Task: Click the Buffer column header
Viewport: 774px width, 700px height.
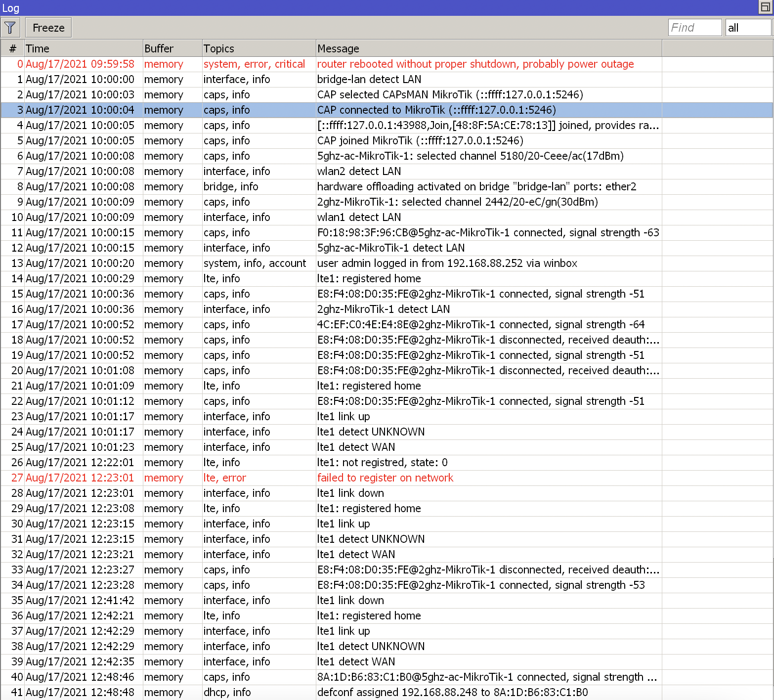Action: [172, 48]
